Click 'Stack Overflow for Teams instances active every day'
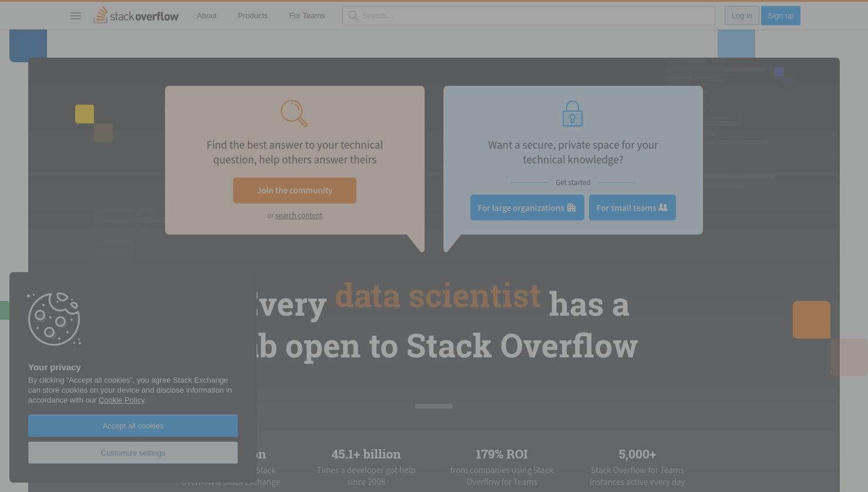868x492 pixels. click(637, 476)
